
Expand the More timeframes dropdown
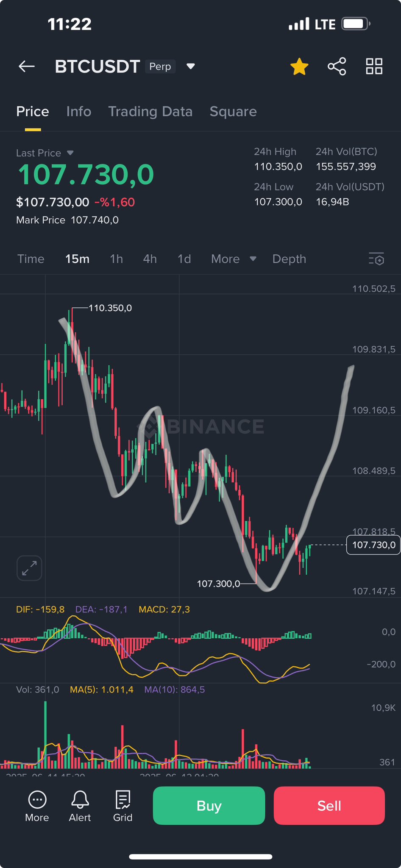point(234,259)
